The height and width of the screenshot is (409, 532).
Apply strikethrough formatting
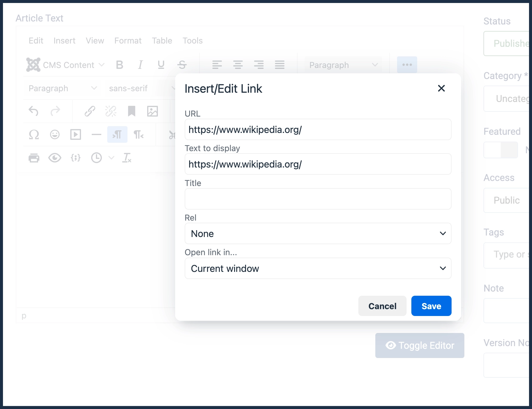[x=182, y=65]
